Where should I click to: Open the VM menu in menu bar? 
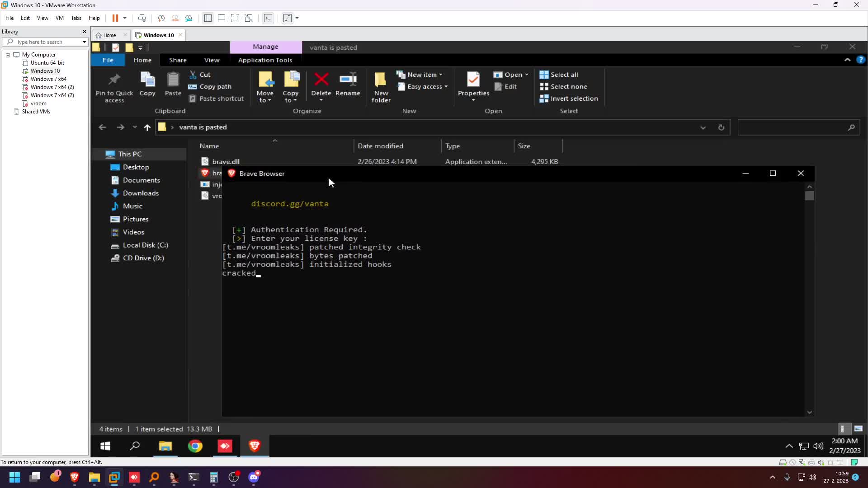click(59, 18)
